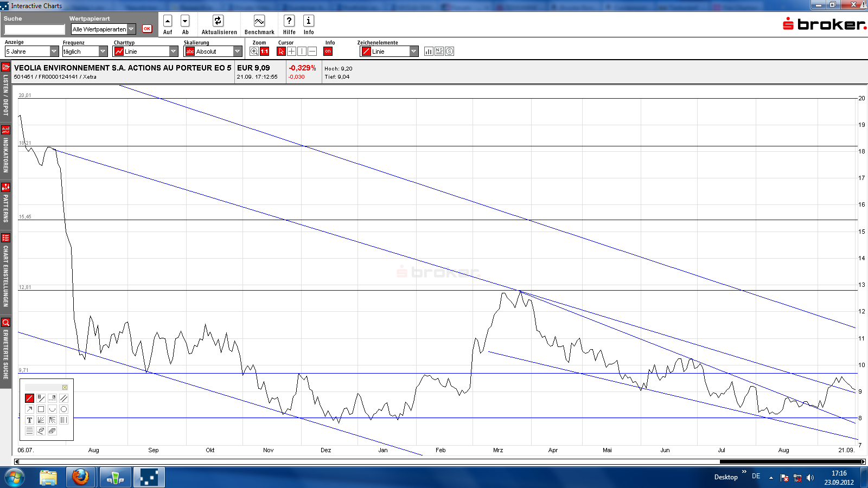This screenshot has width=868, height=488.
Task: Select the arc drawing tool
Action: click(x=52, y=409)
